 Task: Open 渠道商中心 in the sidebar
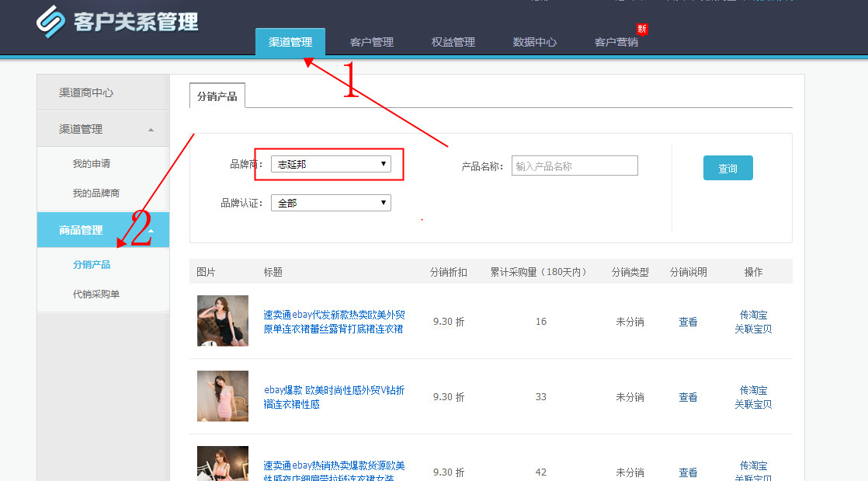click(103, 92)
